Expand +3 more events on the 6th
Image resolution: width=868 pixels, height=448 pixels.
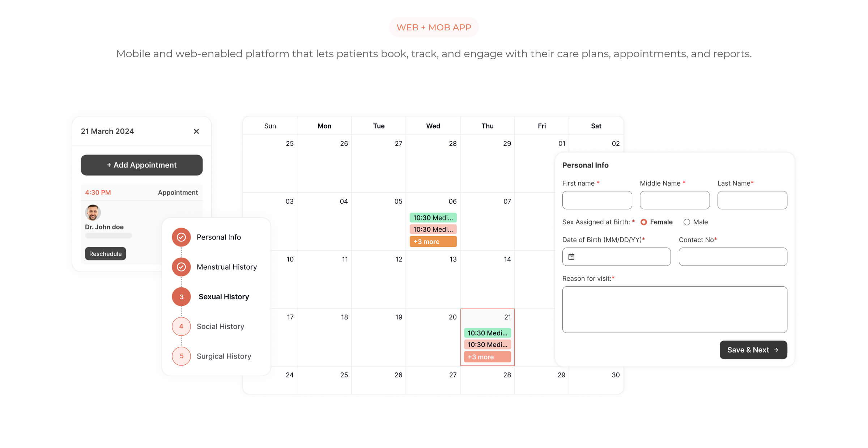click(433, 242)
